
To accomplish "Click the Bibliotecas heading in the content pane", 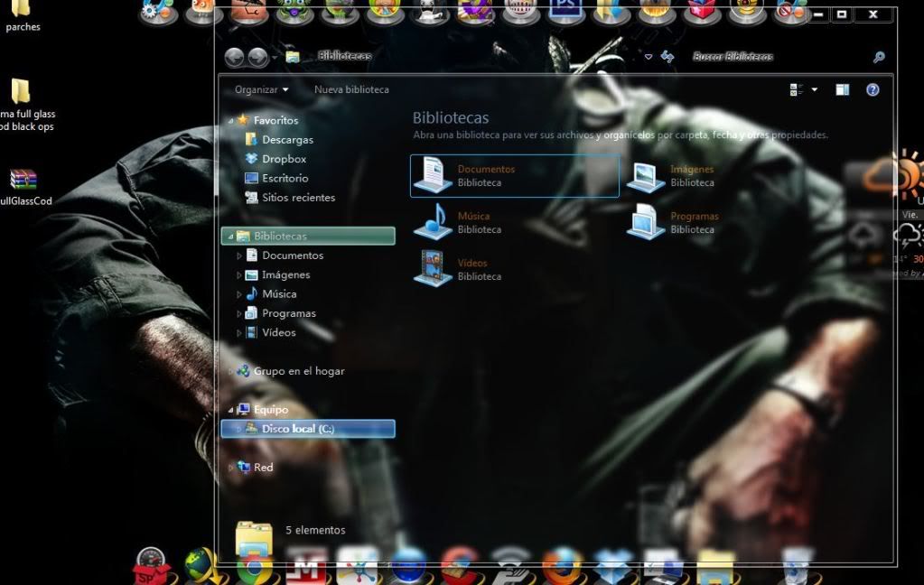I will pyautogui.click(x=451, y=118).
